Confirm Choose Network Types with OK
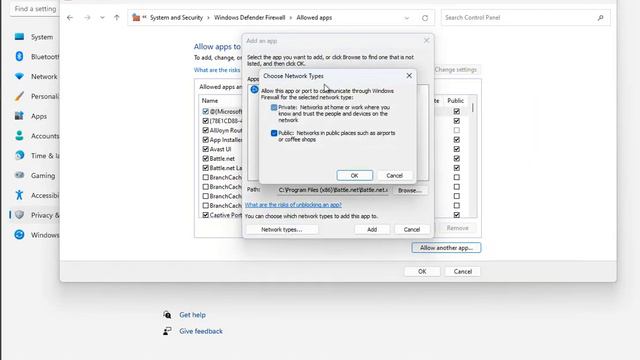Image resolution: width=640 pixels, height=360 pixels. coord(355,176)
